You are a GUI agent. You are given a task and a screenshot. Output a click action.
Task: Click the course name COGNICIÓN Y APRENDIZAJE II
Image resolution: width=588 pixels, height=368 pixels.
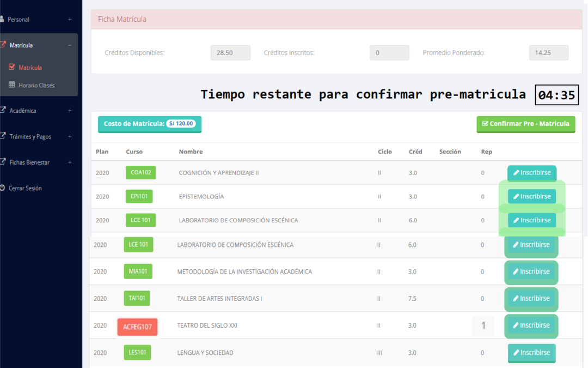pos(219,173)
